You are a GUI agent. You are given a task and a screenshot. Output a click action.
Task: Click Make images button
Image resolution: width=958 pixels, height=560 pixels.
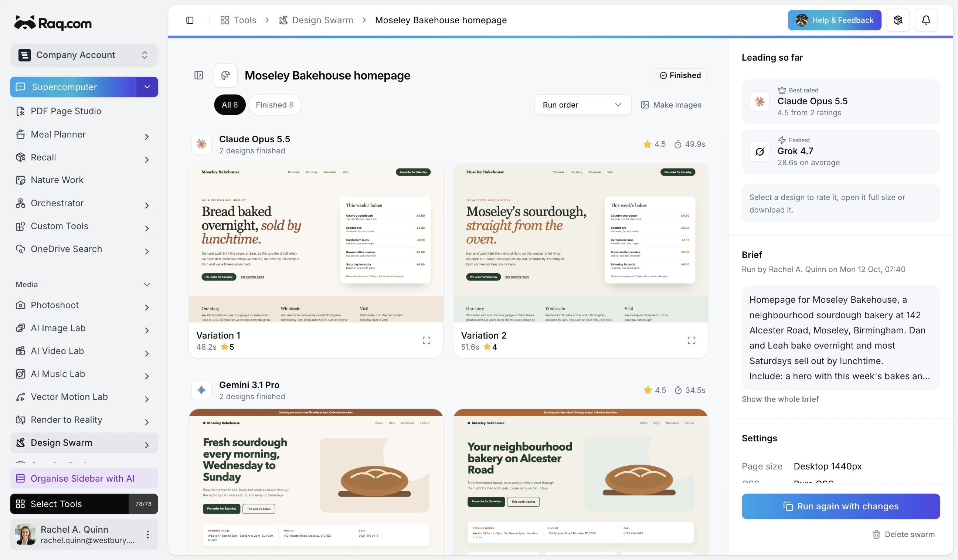pyautogui.click(x=671, y=105)
